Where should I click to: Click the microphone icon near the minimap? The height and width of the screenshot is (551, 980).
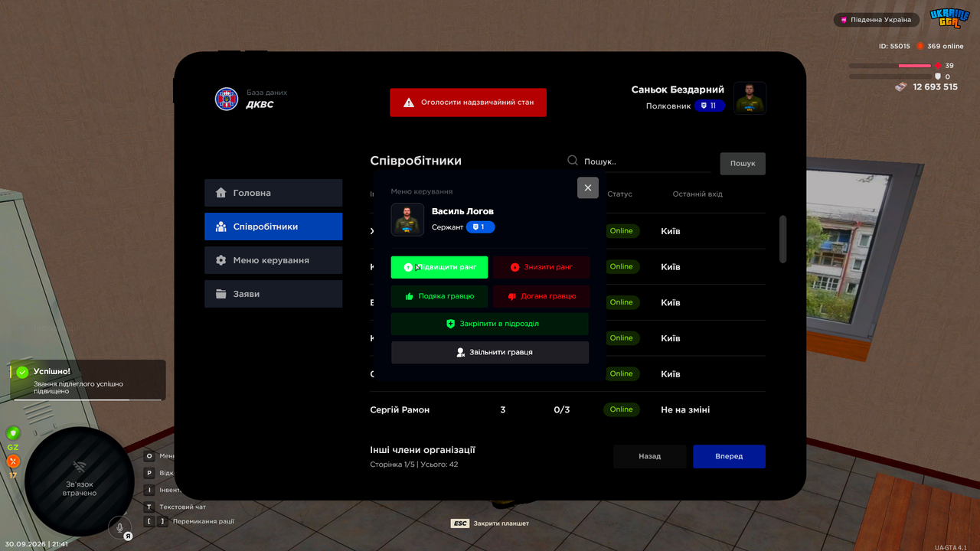point(119,527)
